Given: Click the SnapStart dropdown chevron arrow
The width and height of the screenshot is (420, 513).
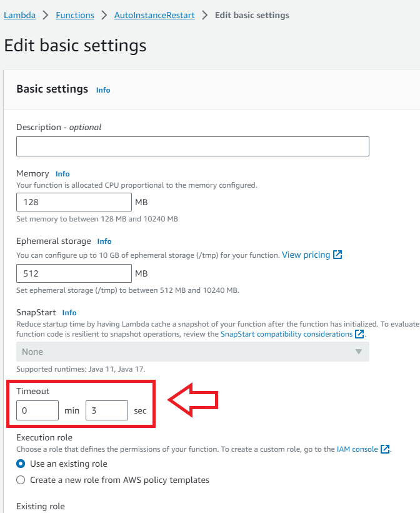Looking at the screenshot, I should 359,352.
